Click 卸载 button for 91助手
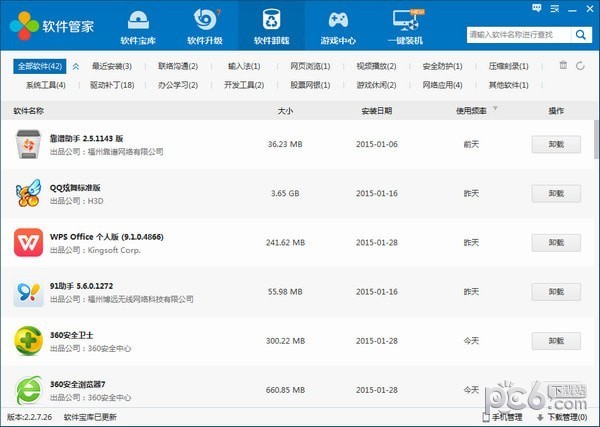The width and height of the screenshot is (600, 427). tap(556, 291)
